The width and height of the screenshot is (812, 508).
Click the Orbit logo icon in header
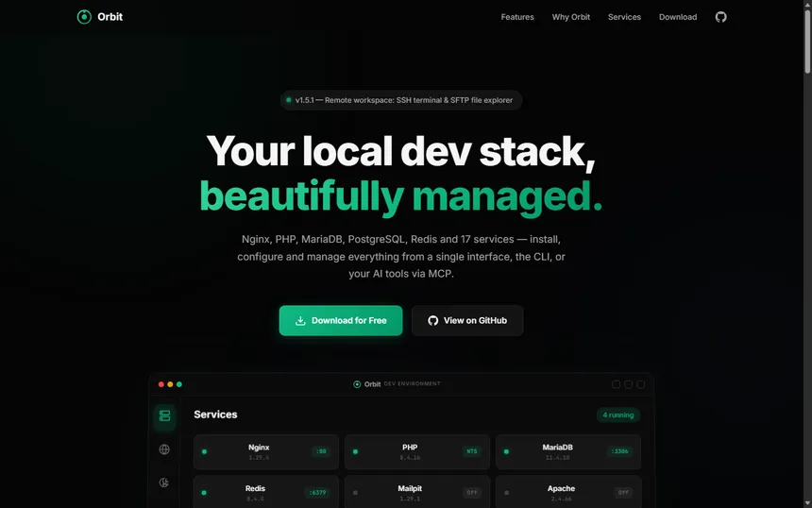84,17
